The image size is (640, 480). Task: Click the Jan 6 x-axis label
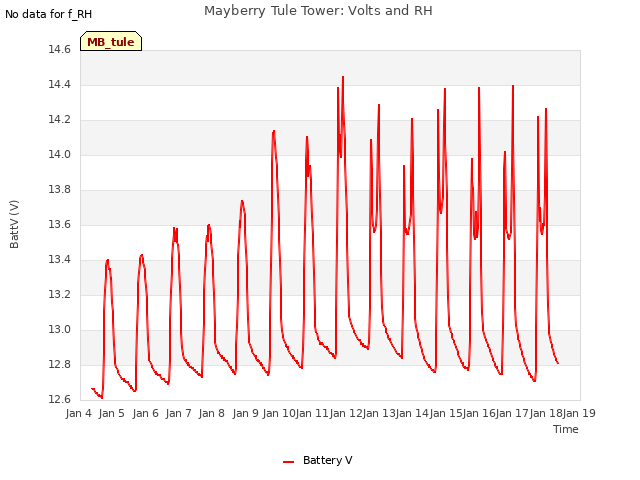[146, 413]
